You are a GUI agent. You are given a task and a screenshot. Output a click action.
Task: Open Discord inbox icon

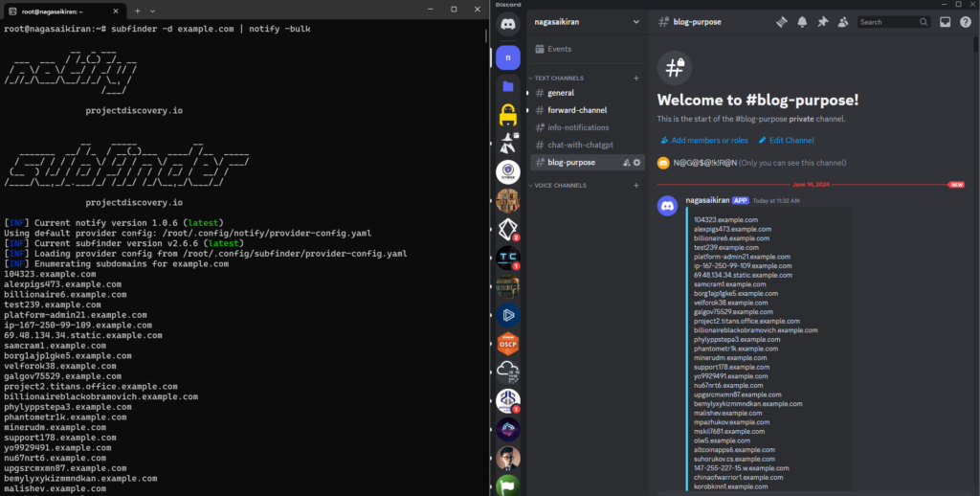(945, 22)
